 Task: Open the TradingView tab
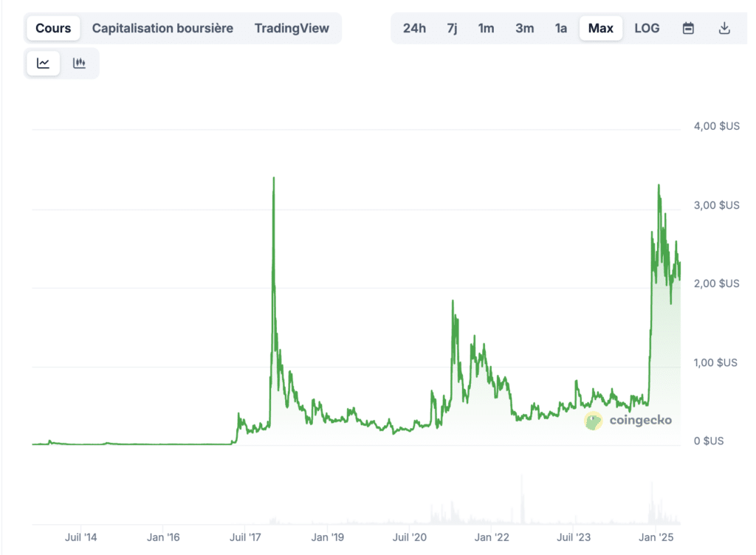[x=292, y=29]
